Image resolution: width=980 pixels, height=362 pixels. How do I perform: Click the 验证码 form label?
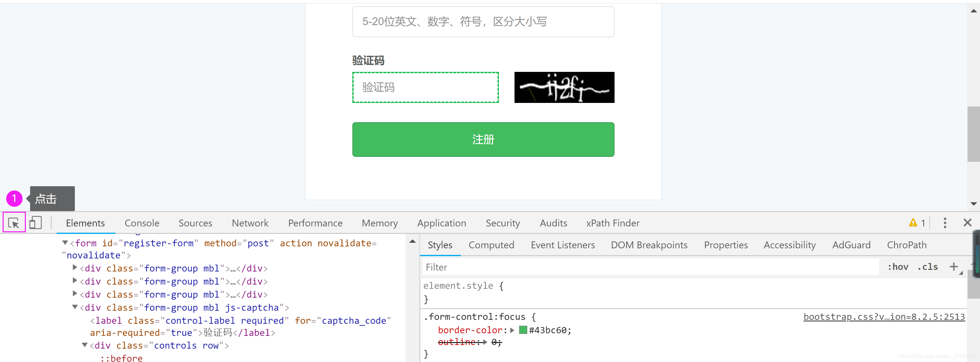[x=368, y=60]
